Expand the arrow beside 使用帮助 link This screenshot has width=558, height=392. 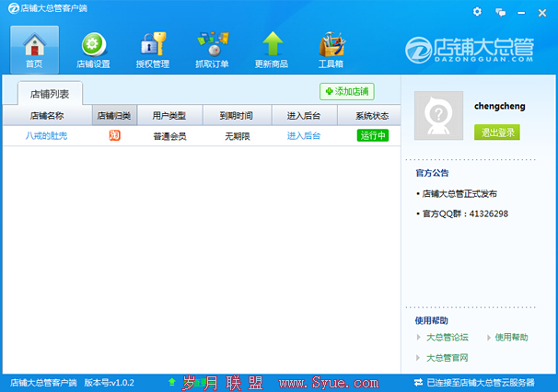(x=489, y=338)
